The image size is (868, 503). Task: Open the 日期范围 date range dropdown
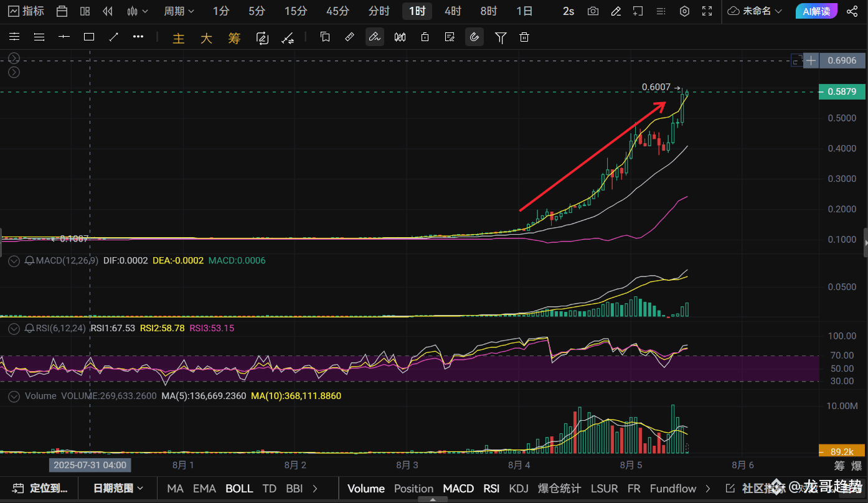(x=118, y=489)
